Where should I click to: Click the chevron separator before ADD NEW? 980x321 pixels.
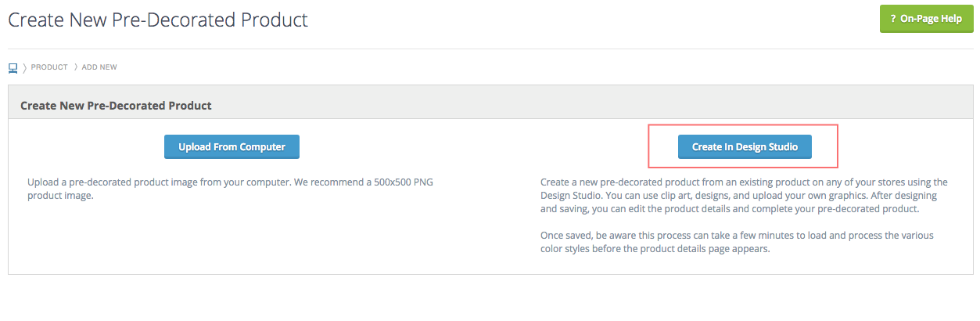tap(76, 67)
